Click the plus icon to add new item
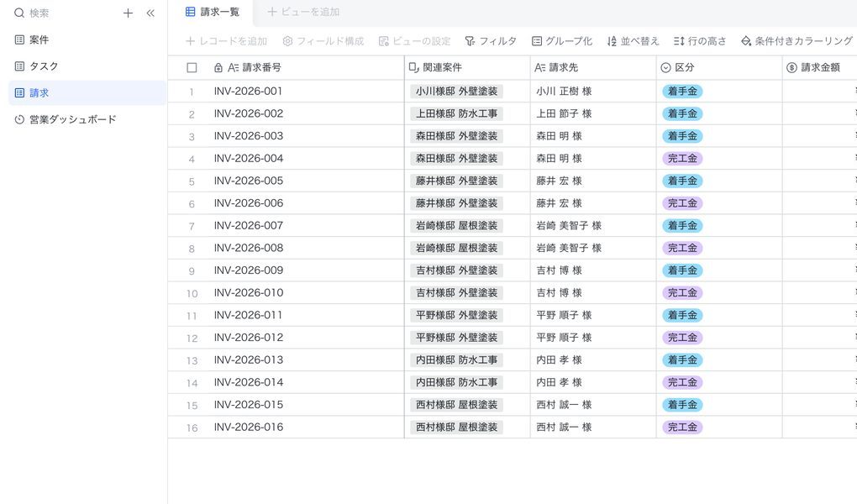Viewport: 857px width, 504px height. (x=128, y=13)
